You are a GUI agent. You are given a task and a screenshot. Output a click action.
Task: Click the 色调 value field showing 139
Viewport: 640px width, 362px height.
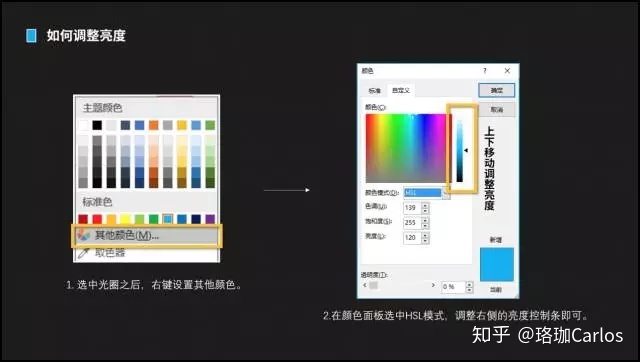click(412, 208)
